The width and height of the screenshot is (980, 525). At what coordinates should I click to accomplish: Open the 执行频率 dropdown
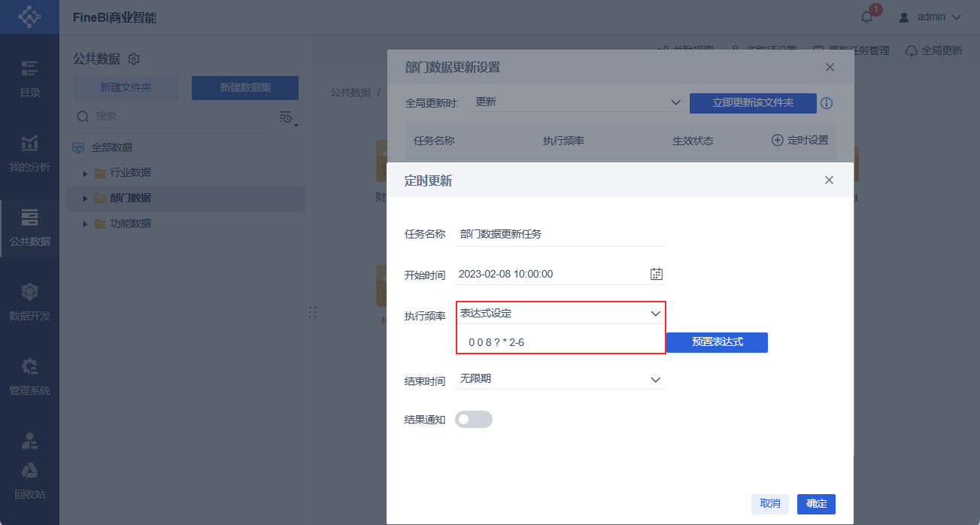tap(561, 314)
